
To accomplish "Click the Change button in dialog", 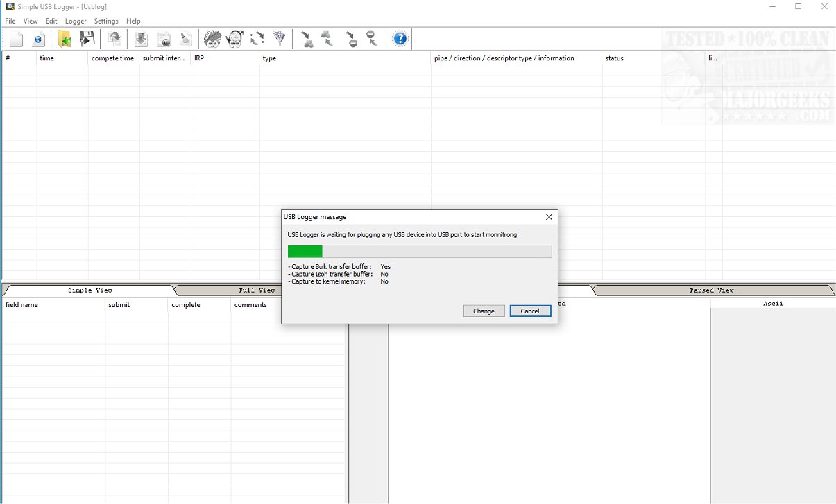I will (x=484, y=311).
